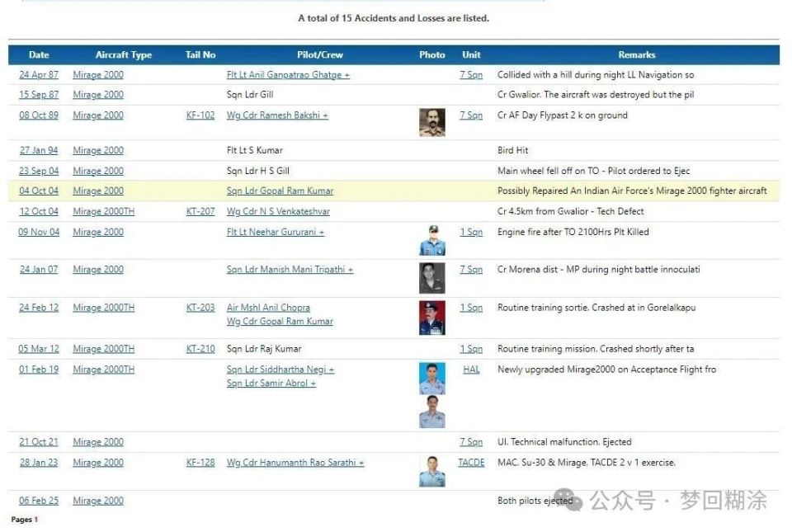Select page 1 in pagination
Viewport: 792px width, 532px height.
[35, 520]
